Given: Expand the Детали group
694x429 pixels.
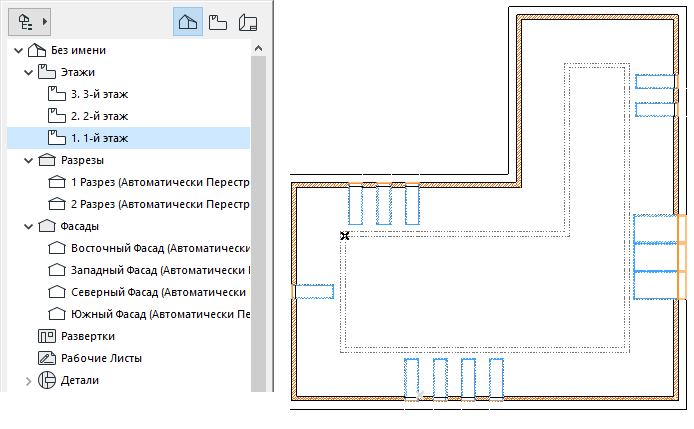Looking at the screenshot, I should tap(28, 381).
